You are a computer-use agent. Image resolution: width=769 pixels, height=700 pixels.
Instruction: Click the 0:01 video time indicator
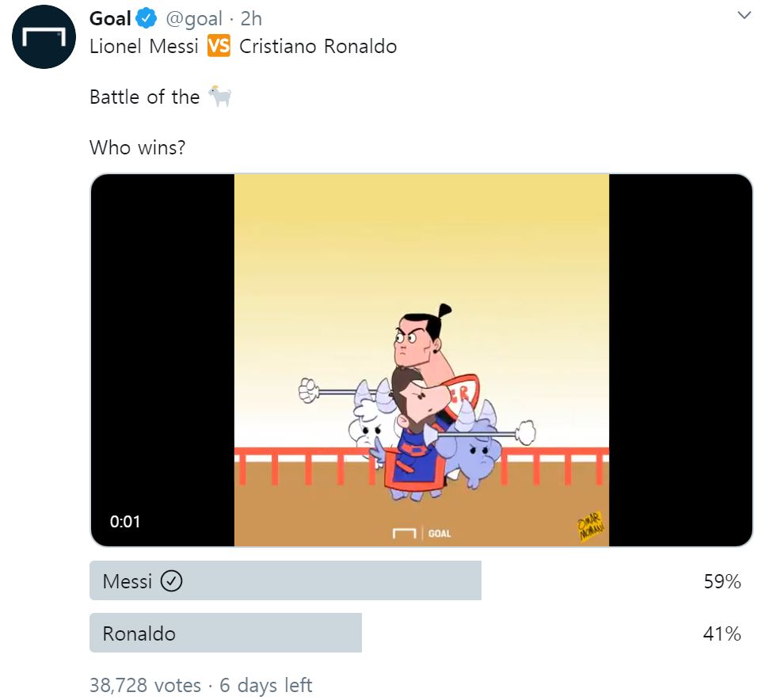(x=125, y=522)
